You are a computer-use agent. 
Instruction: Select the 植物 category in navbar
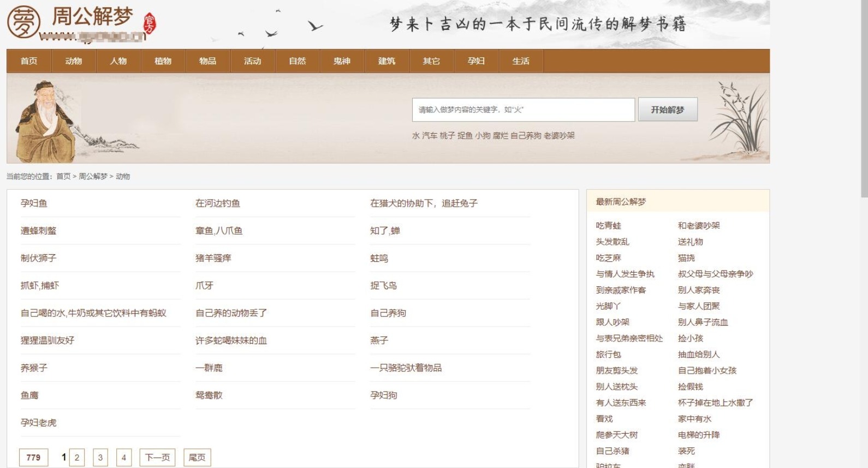[x=163, y=61]
